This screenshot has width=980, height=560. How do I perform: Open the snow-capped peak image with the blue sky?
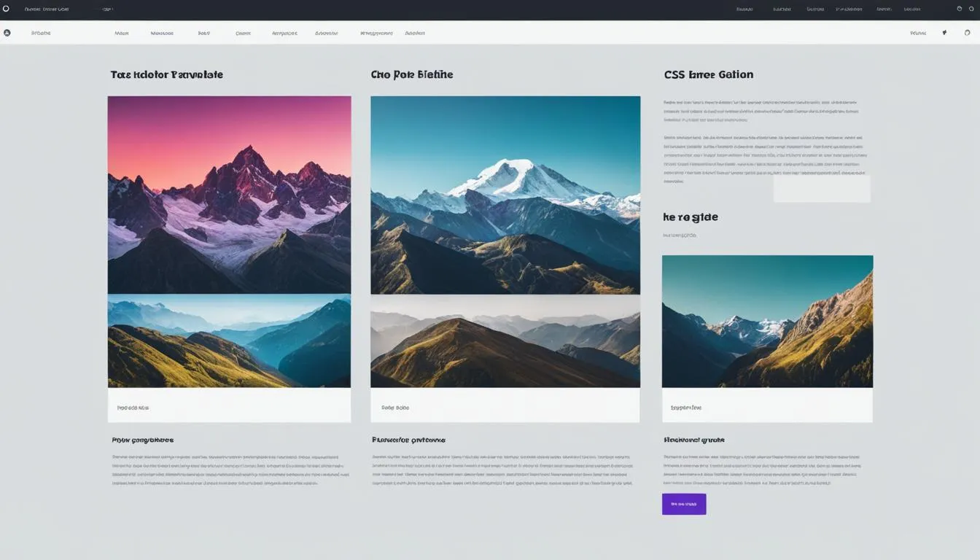[505, 195]
